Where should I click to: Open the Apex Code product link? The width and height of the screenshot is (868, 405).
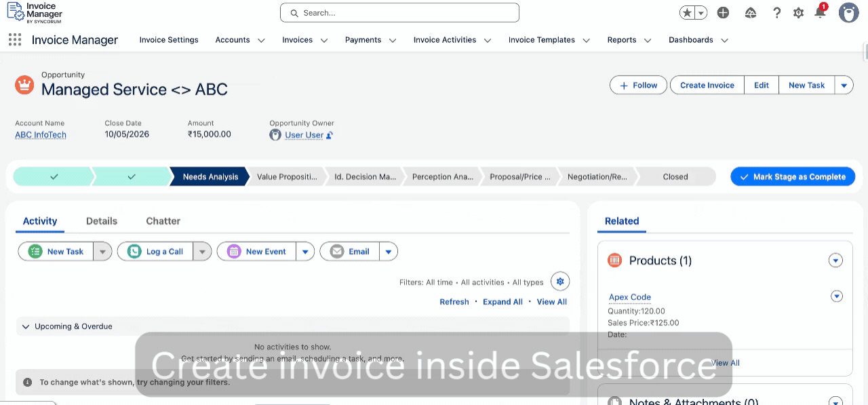(x=630, y=297)
